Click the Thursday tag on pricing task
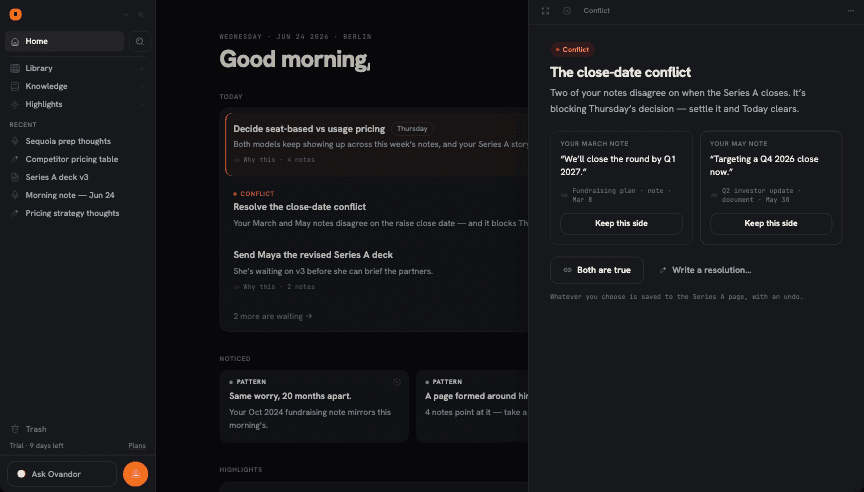Screen dimensions: 864x492 (412, 128)
